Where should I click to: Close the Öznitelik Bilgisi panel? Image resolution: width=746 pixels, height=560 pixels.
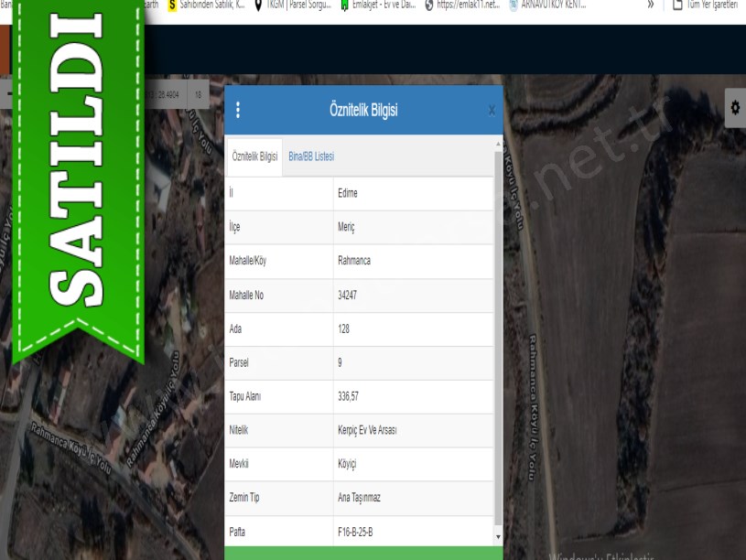pyautogui.click(x=492, y=111)
